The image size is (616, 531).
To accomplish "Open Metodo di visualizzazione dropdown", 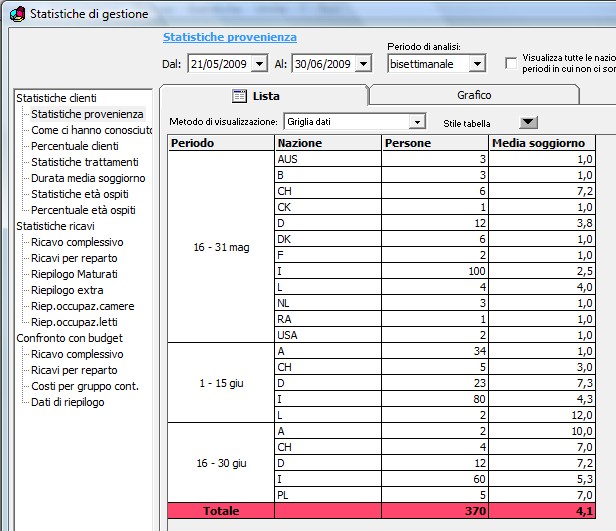I will coord(417,122).
